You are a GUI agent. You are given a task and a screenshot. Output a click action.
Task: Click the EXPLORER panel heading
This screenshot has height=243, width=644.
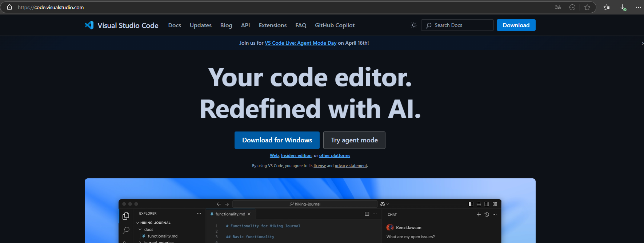pyautogui.click(x=148, y=214)
